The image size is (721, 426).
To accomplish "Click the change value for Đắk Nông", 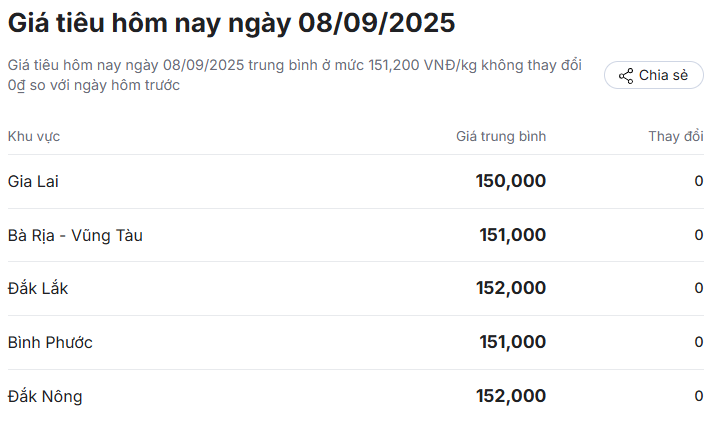I will coord(698,396).
